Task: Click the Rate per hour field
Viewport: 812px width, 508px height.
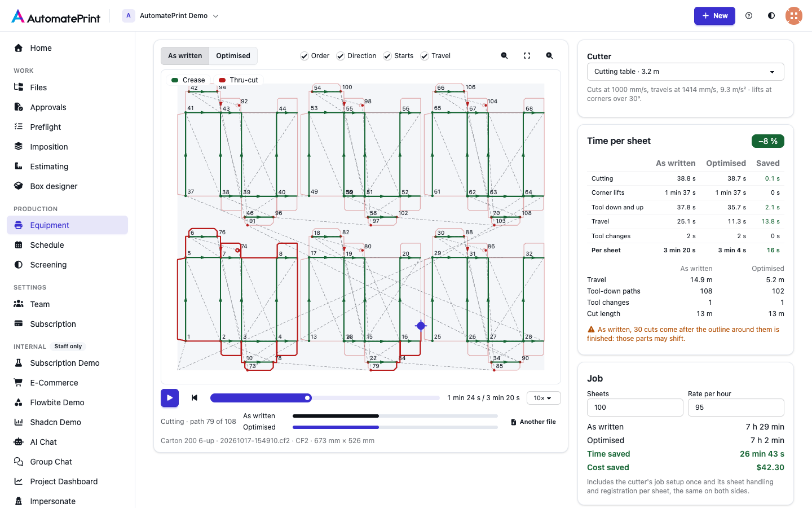Action: [x=736, y=408]
